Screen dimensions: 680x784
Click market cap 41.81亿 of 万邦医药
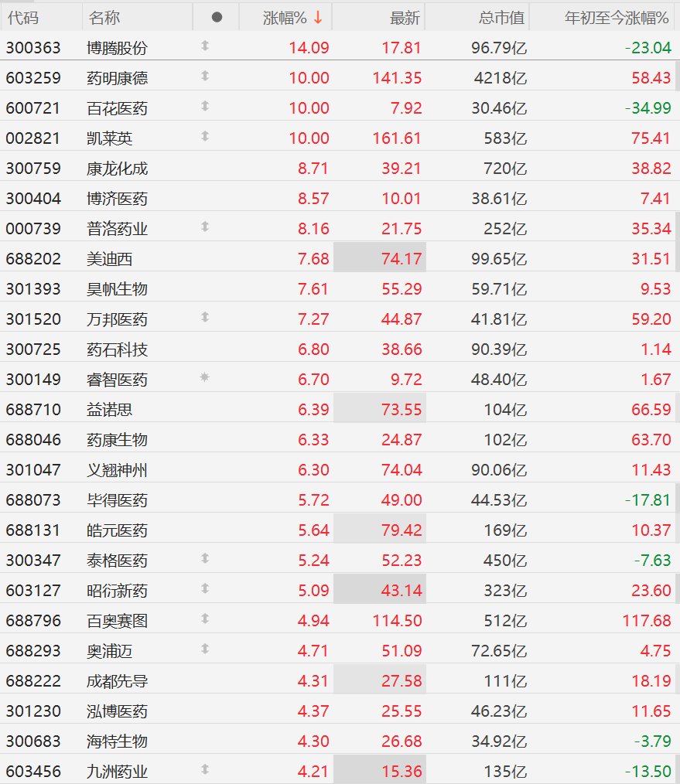499,319
